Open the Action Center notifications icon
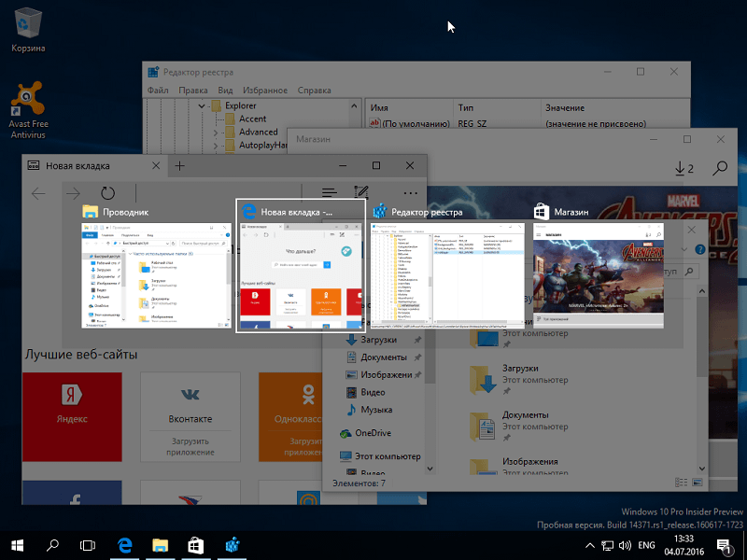Image resolution: width=747 pixels, height=560 pixels. point(725,546)
